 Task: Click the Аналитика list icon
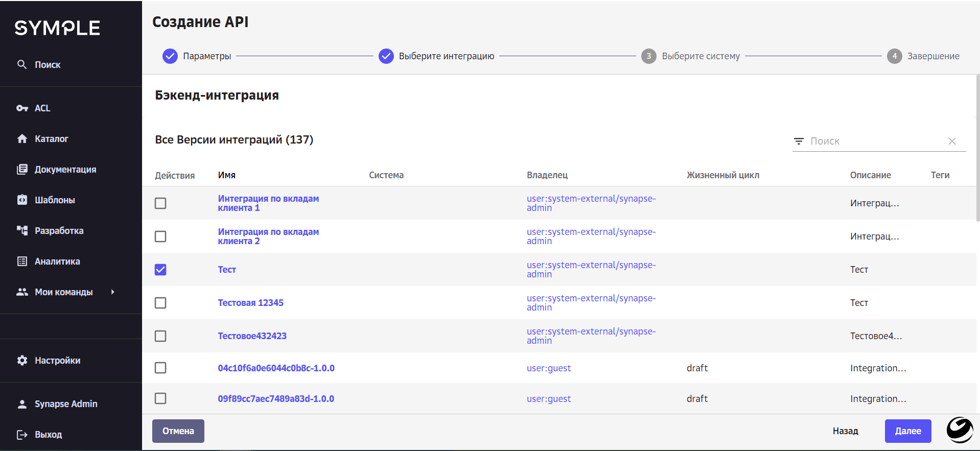tap(22, 262)
